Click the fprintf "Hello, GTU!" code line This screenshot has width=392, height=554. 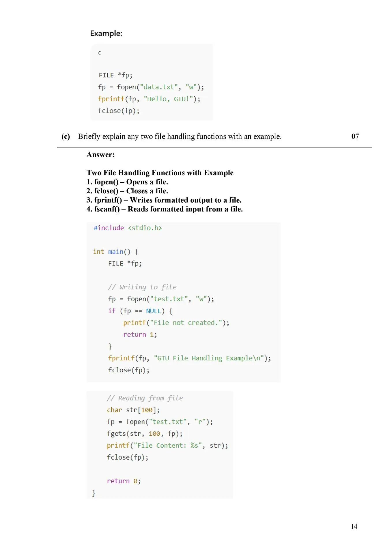149,99
